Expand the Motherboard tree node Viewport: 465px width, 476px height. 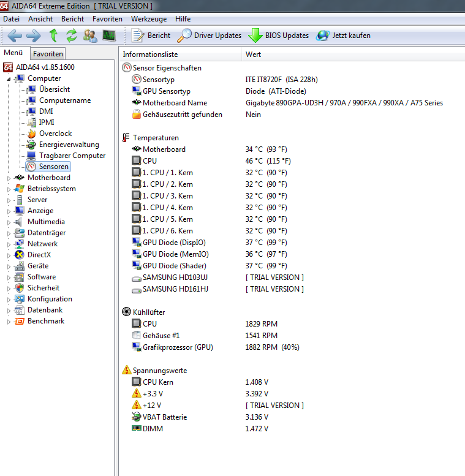click(x=9, y=178)
